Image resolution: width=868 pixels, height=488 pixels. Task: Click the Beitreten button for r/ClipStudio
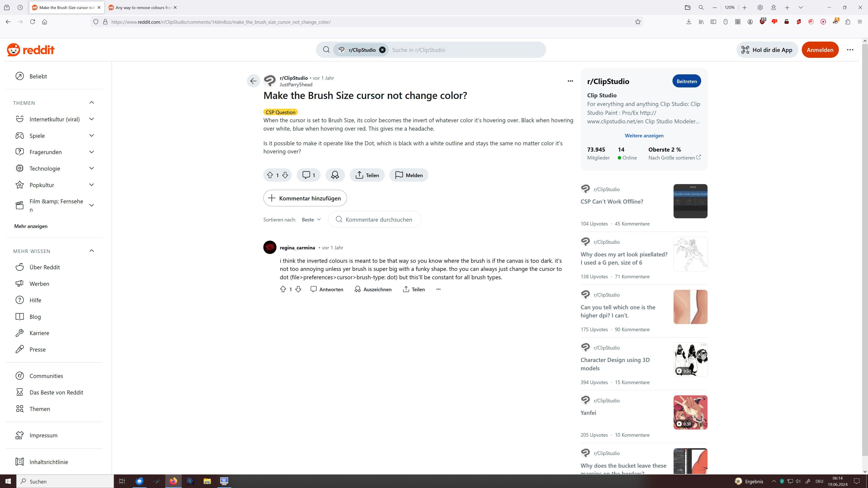coord(686,81)
